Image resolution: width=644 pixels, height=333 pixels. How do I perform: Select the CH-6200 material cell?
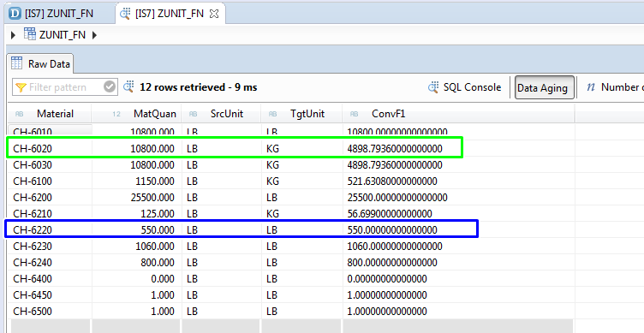click(50, 198)
